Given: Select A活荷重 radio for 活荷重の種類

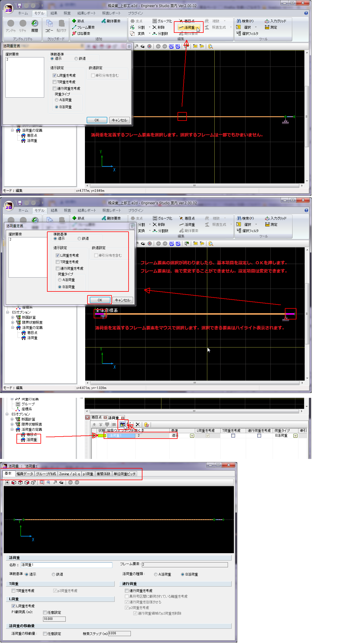Looking at the screenshot, I should click(x=156, y=574).
